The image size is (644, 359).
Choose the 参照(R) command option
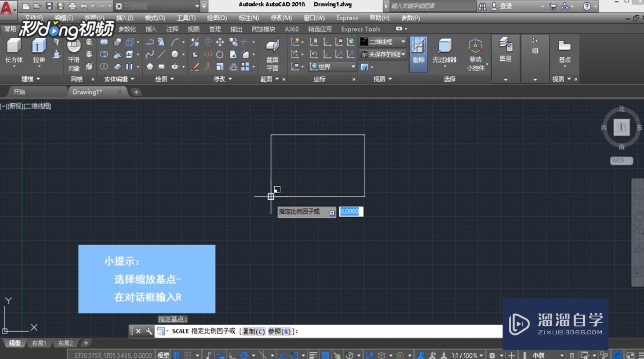[x=280, y=331]
